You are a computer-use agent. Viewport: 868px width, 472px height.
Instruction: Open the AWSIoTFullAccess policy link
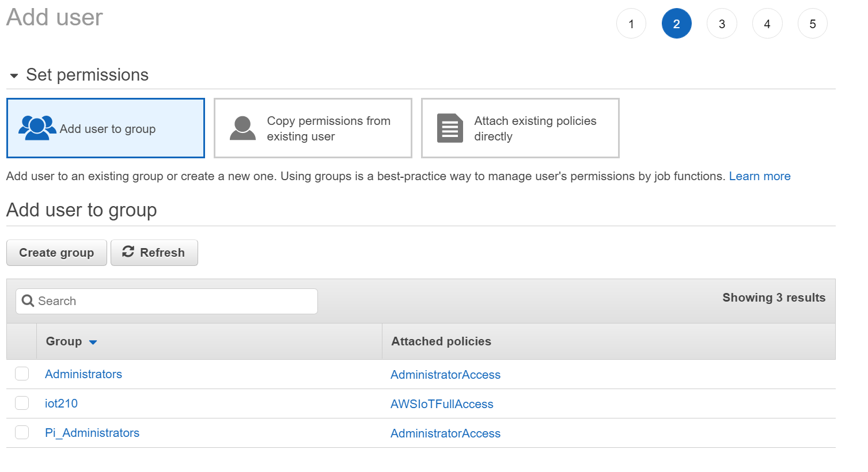coord(441,404)
